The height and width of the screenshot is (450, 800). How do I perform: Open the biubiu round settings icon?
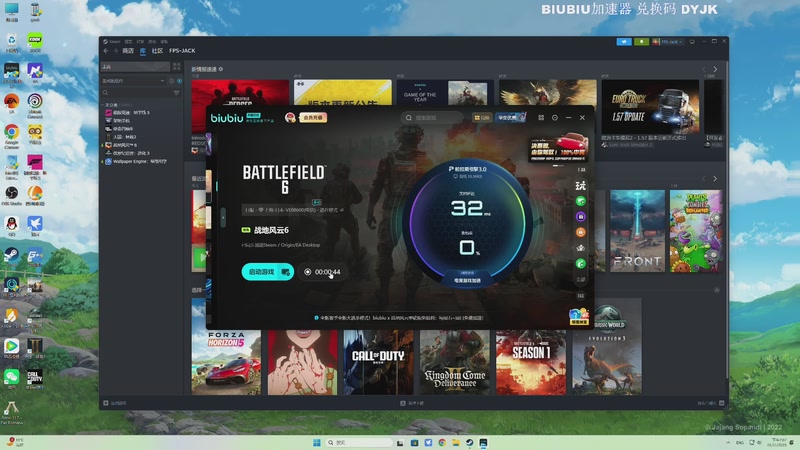click(x=555, y=118)
